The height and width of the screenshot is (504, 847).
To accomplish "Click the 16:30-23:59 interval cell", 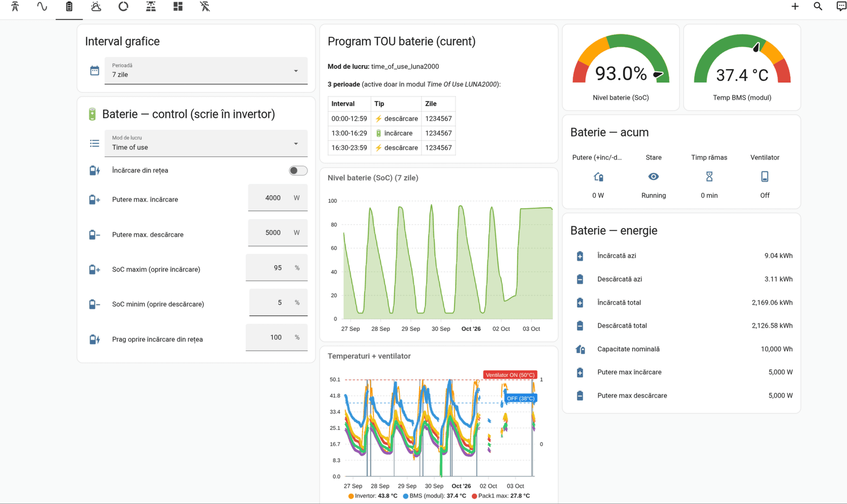I will 349,148.
